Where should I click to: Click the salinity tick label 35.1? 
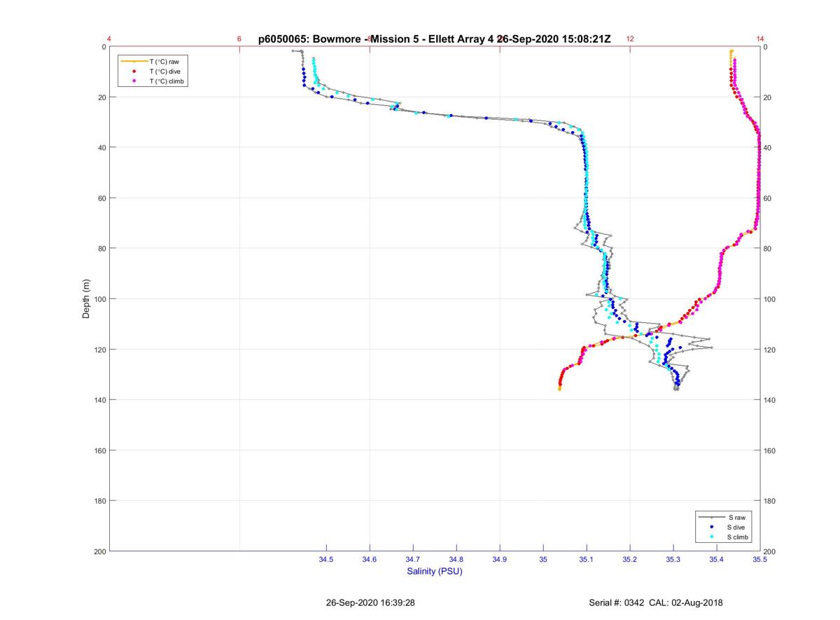587,559
